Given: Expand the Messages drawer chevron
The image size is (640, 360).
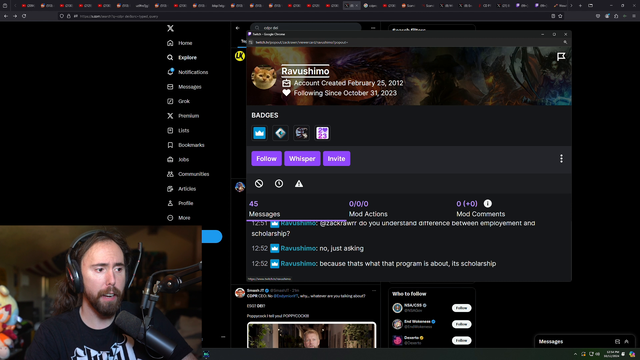Looking at the screenshot, I should 627,342.
